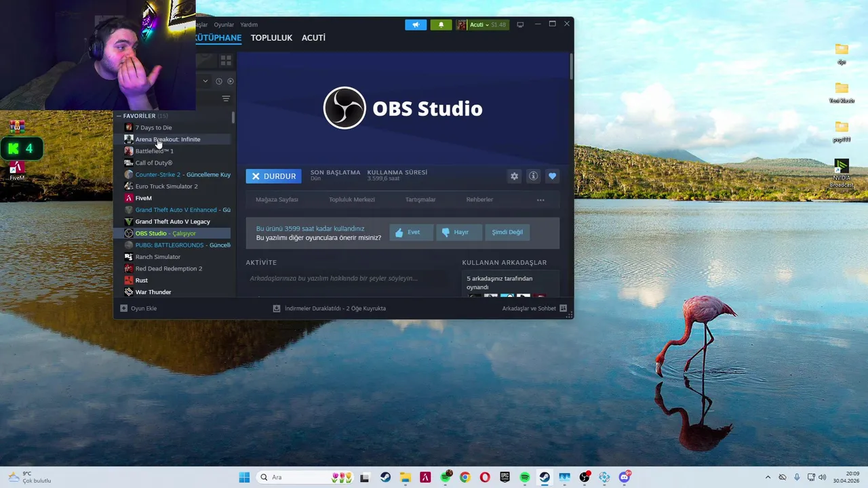The height and width of the screenshot is (488, 868).
Task: Toggle sort by recent activity clock icon
Action: pyautogui.click(x=219, y=81)
